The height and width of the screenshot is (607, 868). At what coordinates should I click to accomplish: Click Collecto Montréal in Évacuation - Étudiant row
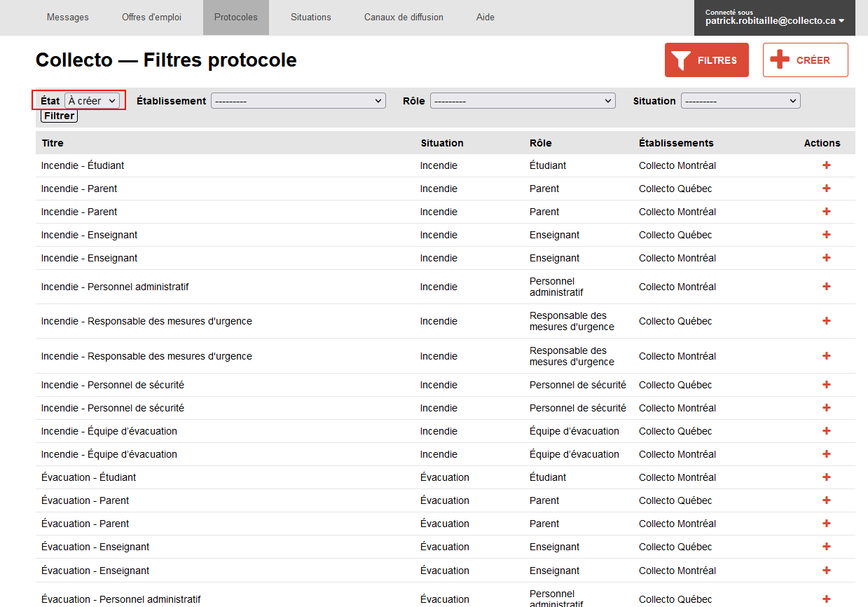tap(677, 477)
